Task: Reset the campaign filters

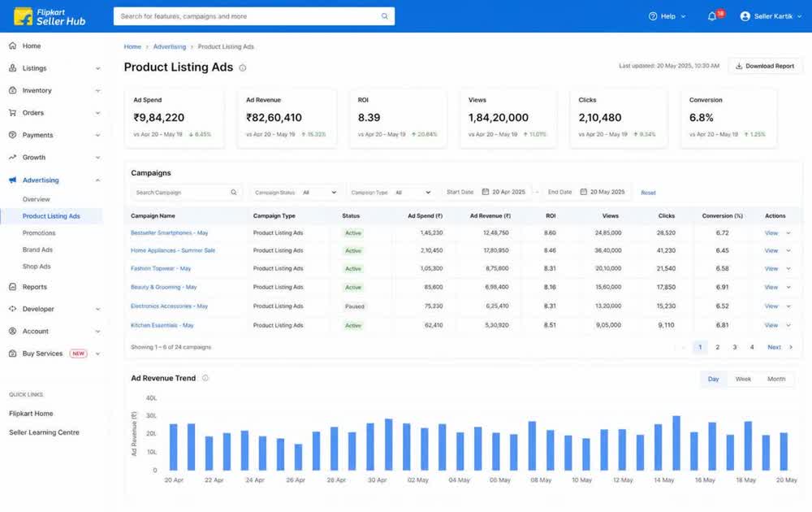Action: [x=648, y=193]
